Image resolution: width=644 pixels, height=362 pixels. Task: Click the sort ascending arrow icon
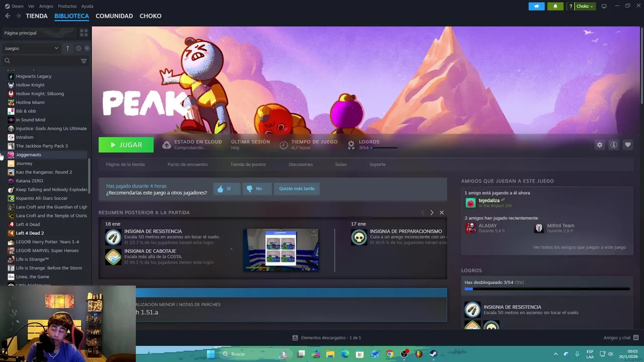(67, 48)
